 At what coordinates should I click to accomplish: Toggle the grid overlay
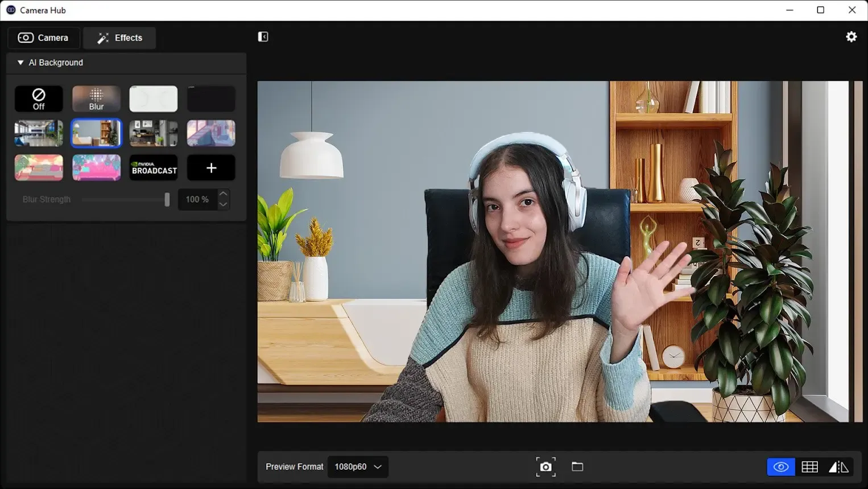coord(809,467)
